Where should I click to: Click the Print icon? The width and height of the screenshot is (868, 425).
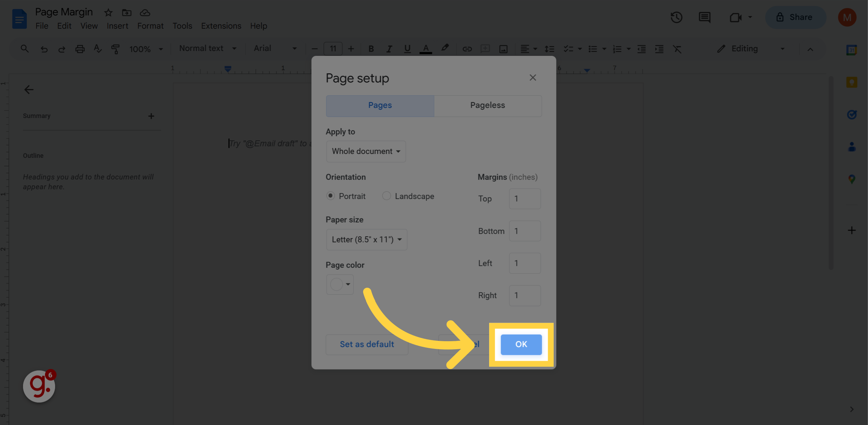click(x=80, y=49)
